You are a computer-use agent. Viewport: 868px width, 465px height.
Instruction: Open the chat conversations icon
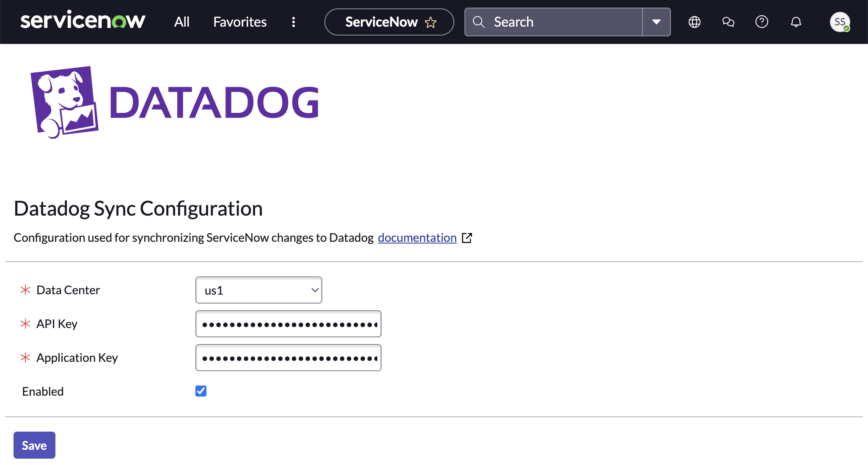point(728,22)
